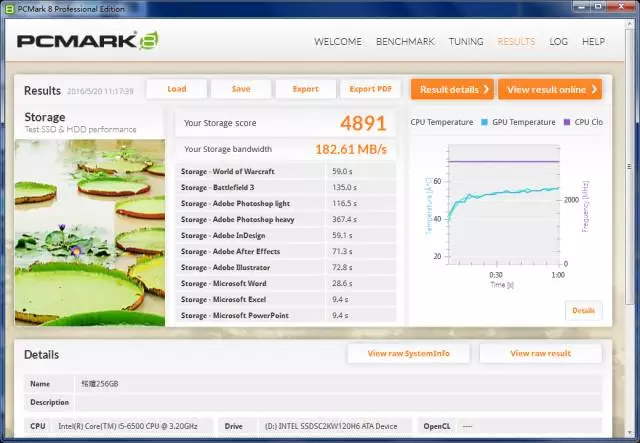Click the Description input field
The width and height of the screenshot is (640, 443).
(x=338, y=403)
